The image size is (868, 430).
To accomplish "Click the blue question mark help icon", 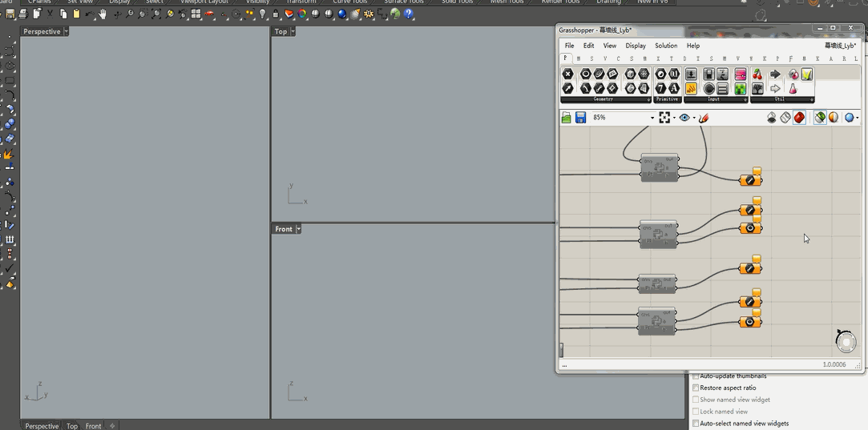I will point(409,14).
